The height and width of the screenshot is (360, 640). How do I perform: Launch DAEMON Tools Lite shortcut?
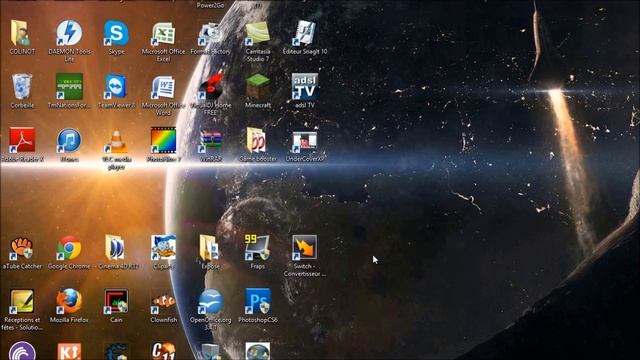point(69,33)
